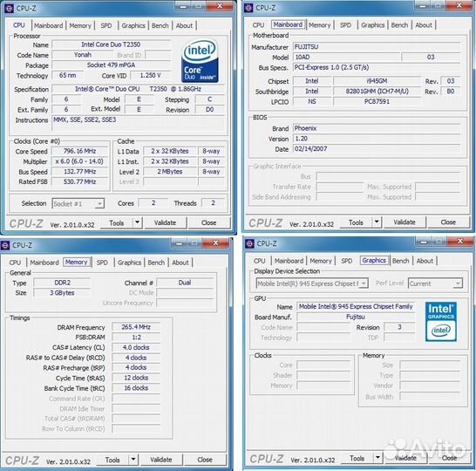Expand Tools dropdown arrow in Graphics window
This screenshot has height=471, width=476.
tap(377, 458)
